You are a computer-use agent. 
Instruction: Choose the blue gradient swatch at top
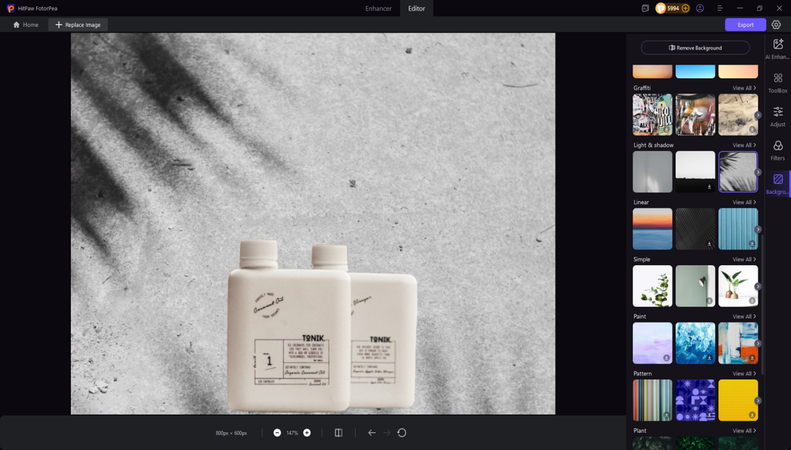click(x=695, y=71)
